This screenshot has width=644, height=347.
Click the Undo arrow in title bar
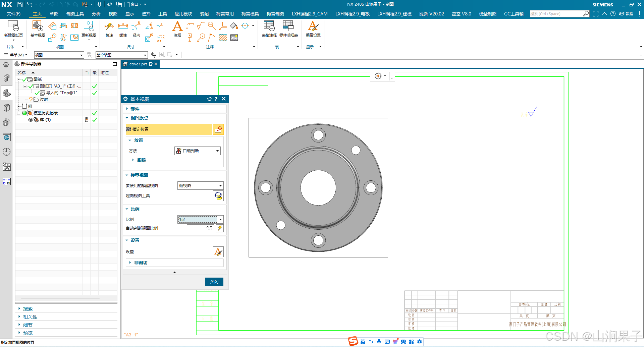pos(30,4)
